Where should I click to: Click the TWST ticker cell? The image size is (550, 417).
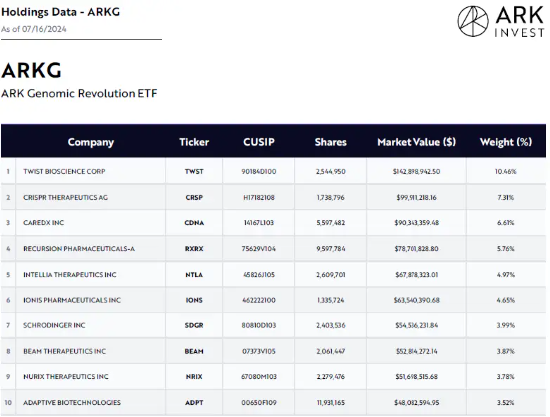click(194, 171)
